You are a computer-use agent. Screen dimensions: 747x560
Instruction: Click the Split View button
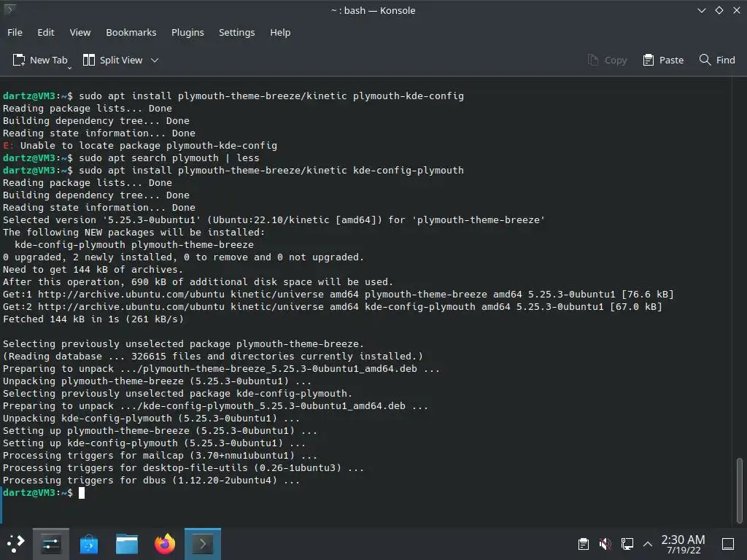(113, 60)
